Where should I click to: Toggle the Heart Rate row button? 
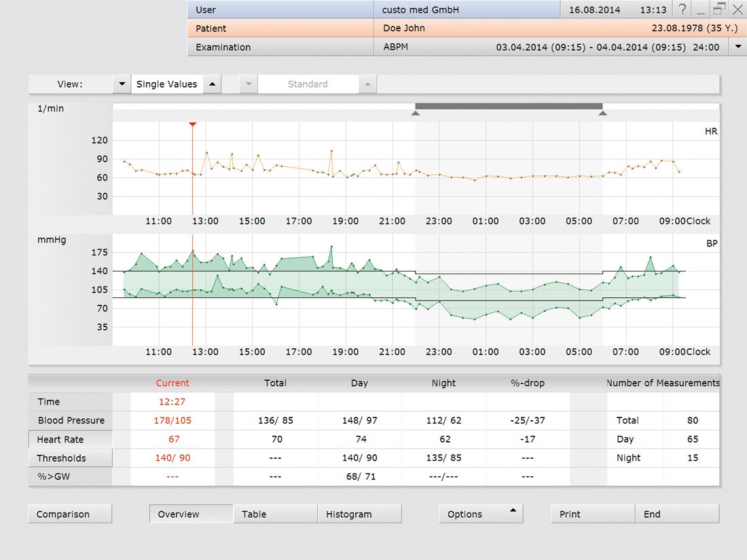(70, 439)
